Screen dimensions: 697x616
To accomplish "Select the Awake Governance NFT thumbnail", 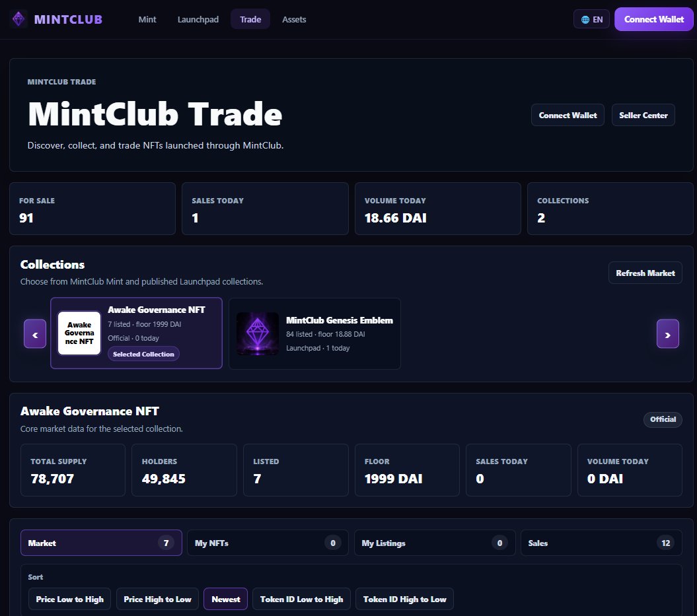I will pyautogui.click(x=79, y=333).
